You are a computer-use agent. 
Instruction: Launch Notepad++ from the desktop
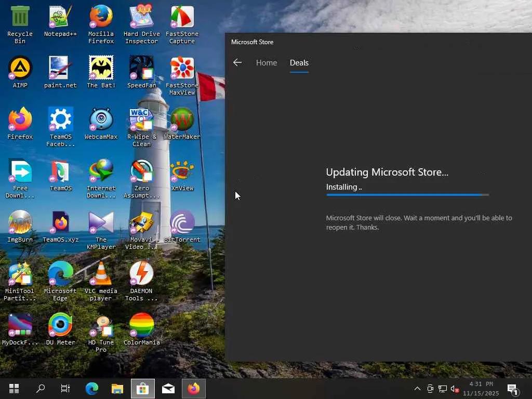pyautogui.click(x=60, y=21)
